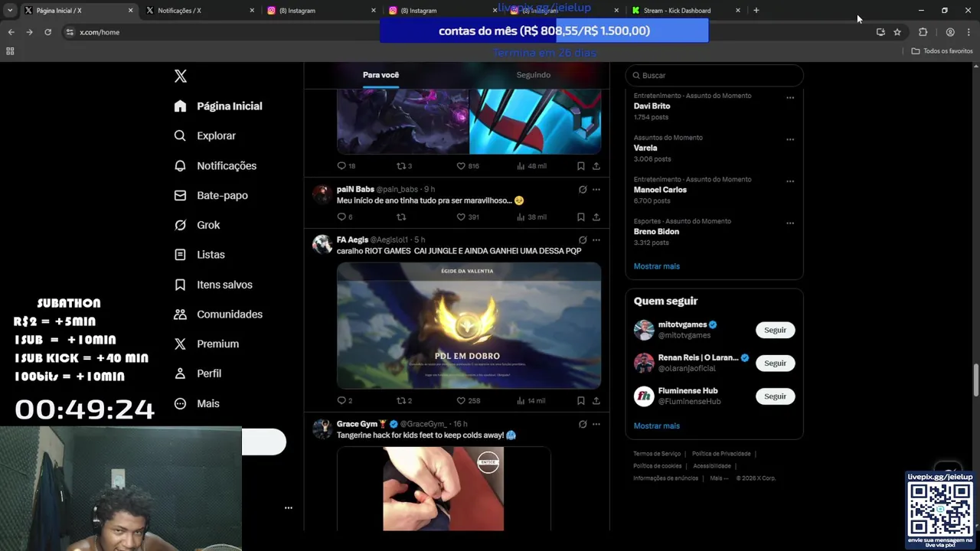Open options for Varela trend
The image size is (980, 551).
[790, 140]
